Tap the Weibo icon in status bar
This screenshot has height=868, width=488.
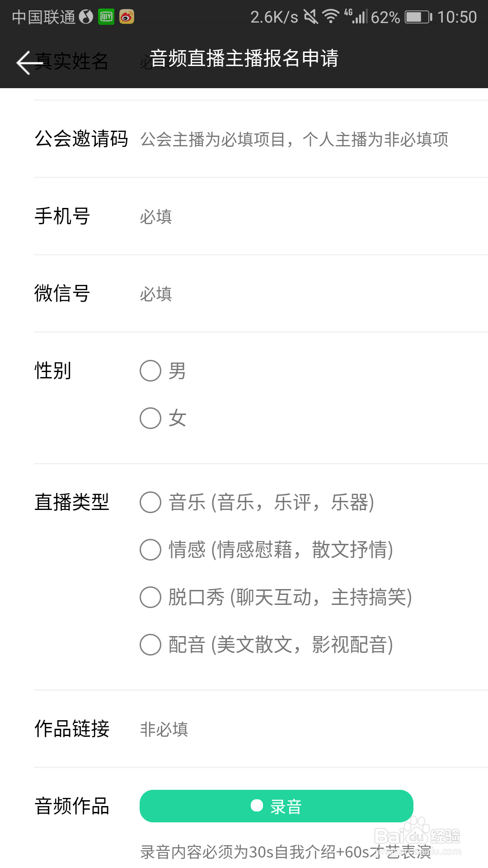coord(127,16)
